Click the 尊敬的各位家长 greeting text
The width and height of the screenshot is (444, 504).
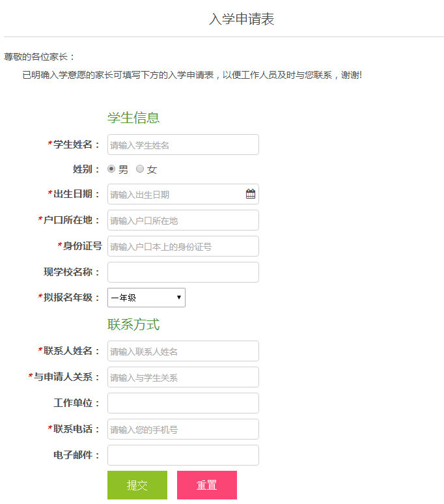tap(39, 57)
